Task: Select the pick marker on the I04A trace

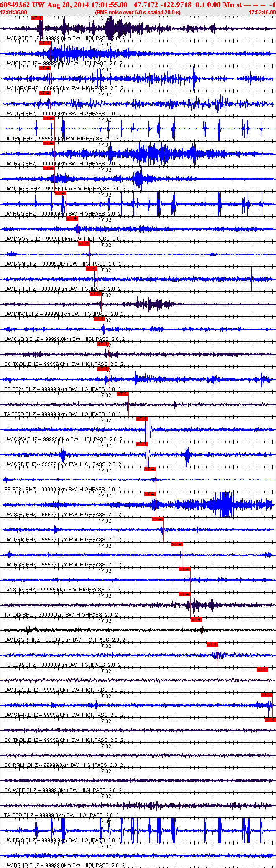Action: [x=185, y=594]
